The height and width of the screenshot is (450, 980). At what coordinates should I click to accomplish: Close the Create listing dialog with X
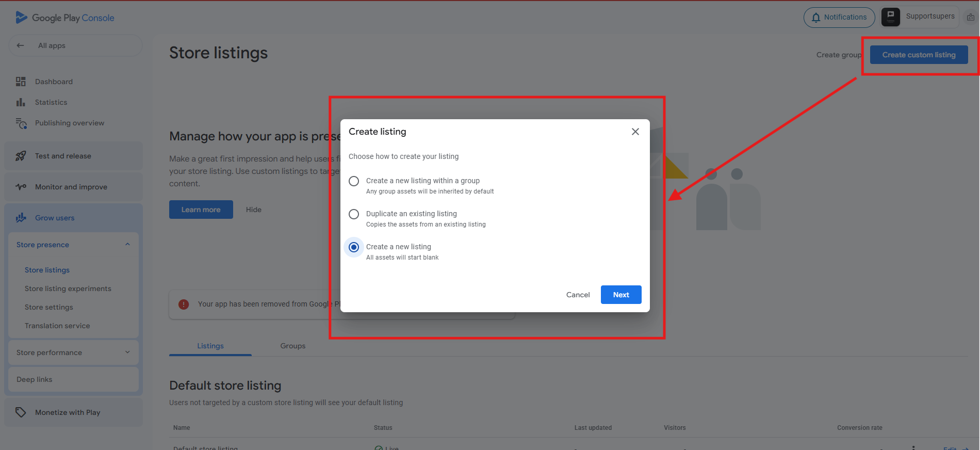tap(635, 132)
